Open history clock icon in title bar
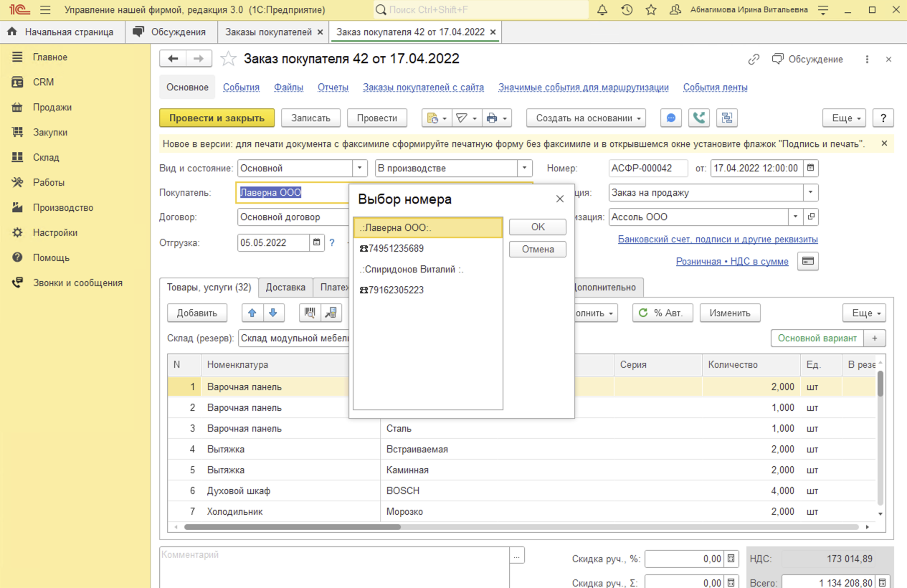Screen dimensions: 907x588 point(627,10)
